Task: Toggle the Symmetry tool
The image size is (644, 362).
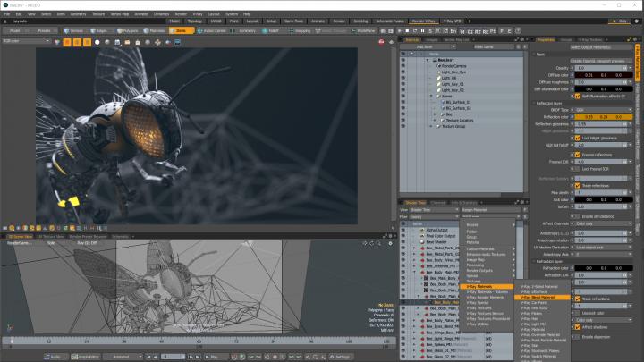Action: point(245,29)
